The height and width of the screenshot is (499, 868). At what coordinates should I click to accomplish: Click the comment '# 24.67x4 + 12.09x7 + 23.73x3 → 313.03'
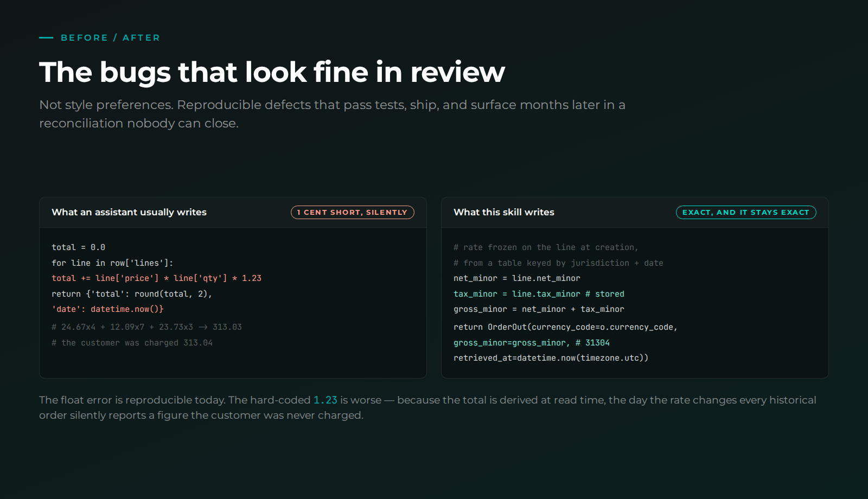146,327
